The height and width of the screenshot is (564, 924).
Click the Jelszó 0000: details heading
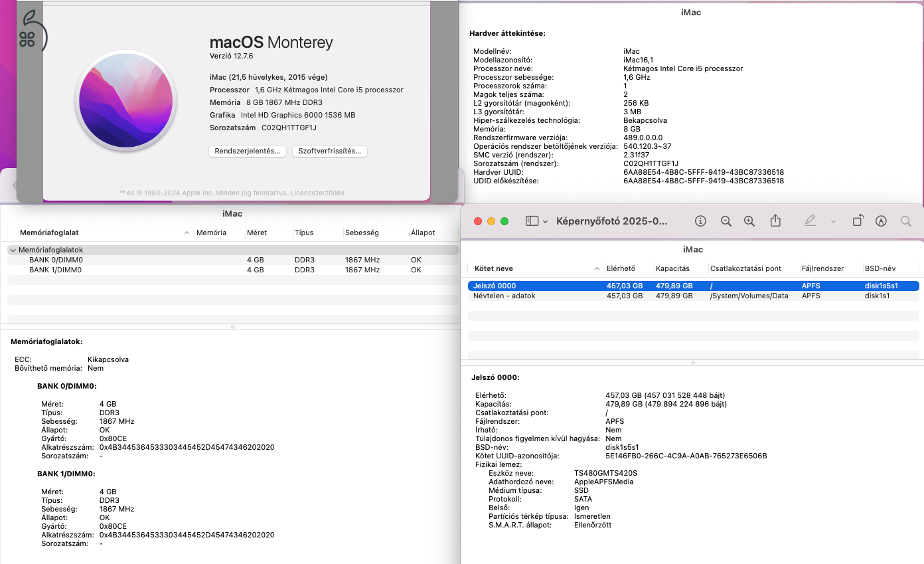[x=495, y=377]
